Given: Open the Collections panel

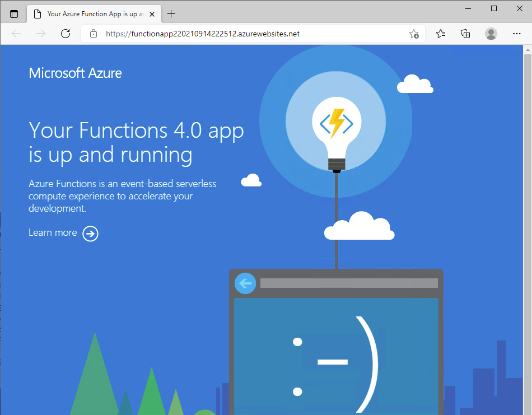Looking at the screenshot, I should pyautogui.click(x=465, y=34).
